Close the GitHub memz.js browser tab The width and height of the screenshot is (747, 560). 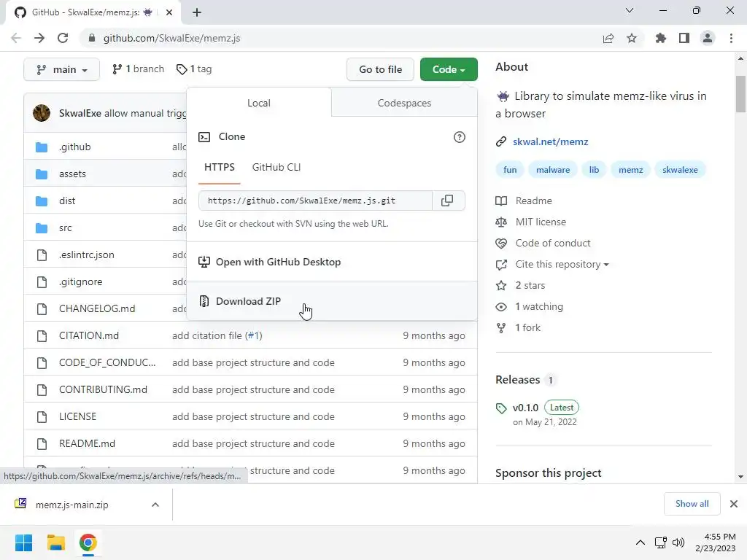point(169,12)
